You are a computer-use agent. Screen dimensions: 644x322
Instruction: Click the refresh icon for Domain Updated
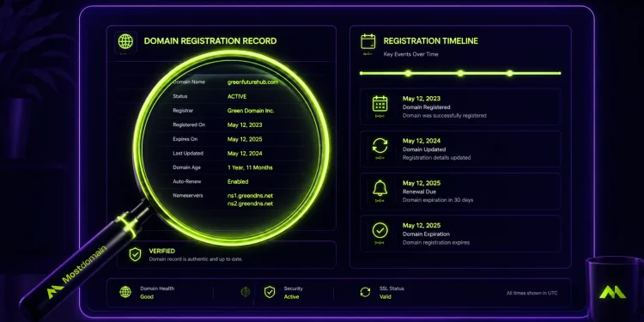click(380, 146)
